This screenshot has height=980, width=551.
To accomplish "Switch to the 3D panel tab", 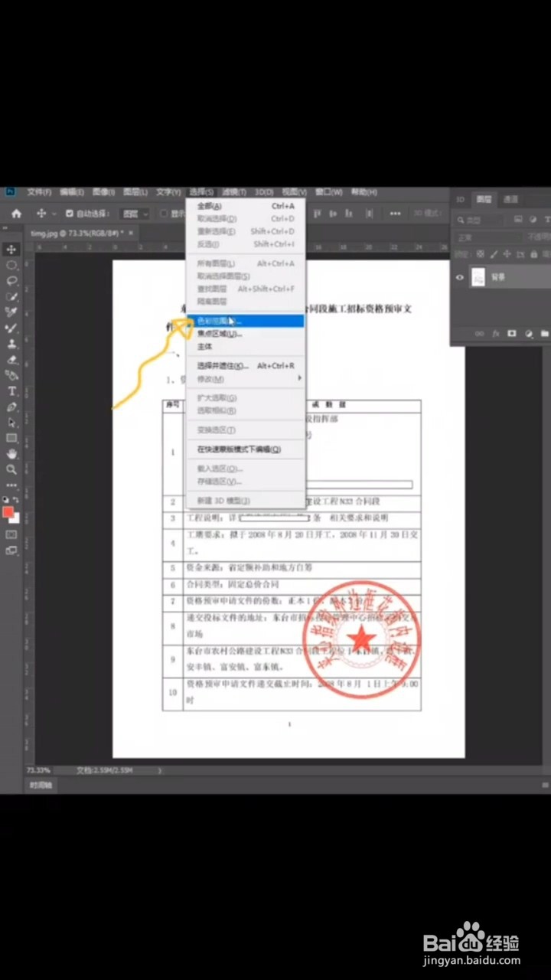I will (461, 199).
